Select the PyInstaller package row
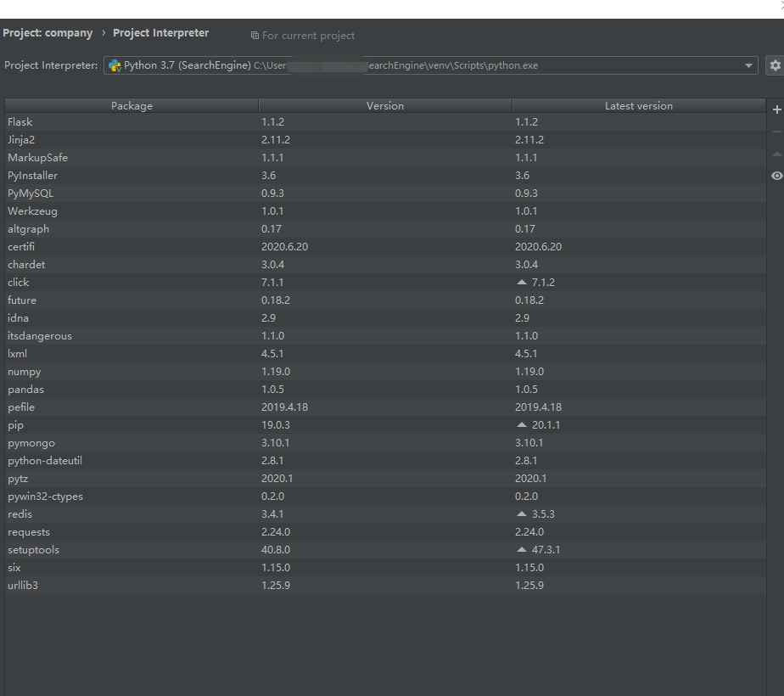 [385, 176]
